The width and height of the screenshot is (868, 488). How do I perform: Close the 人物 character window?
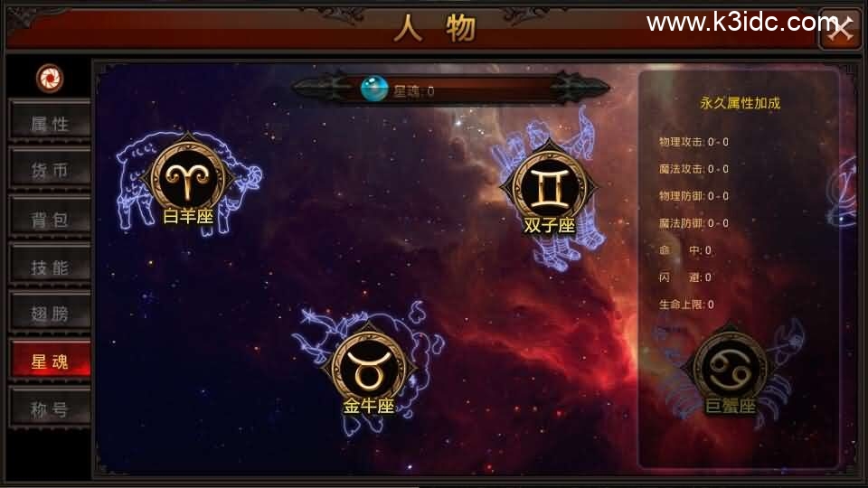(840, 29)
